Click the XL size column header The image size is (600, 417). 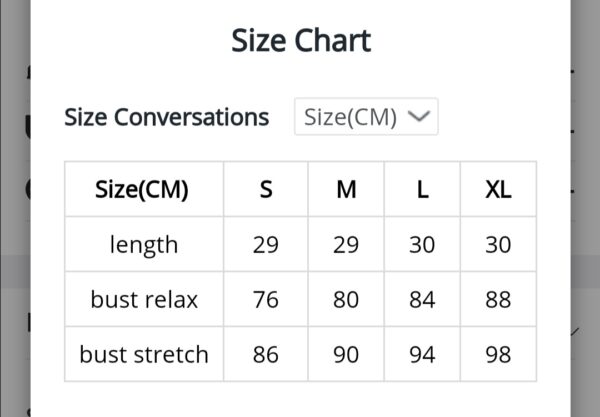click(498, 189)
